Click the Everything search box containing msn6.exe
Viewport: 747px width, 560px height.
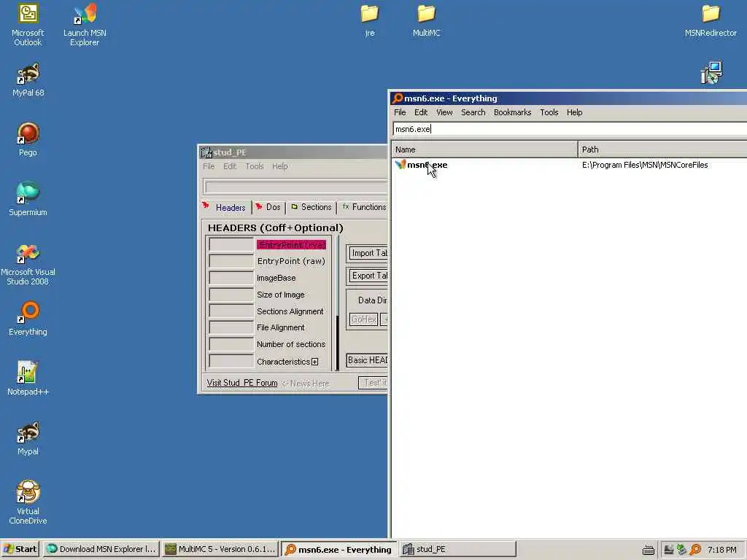click(570, 129)
